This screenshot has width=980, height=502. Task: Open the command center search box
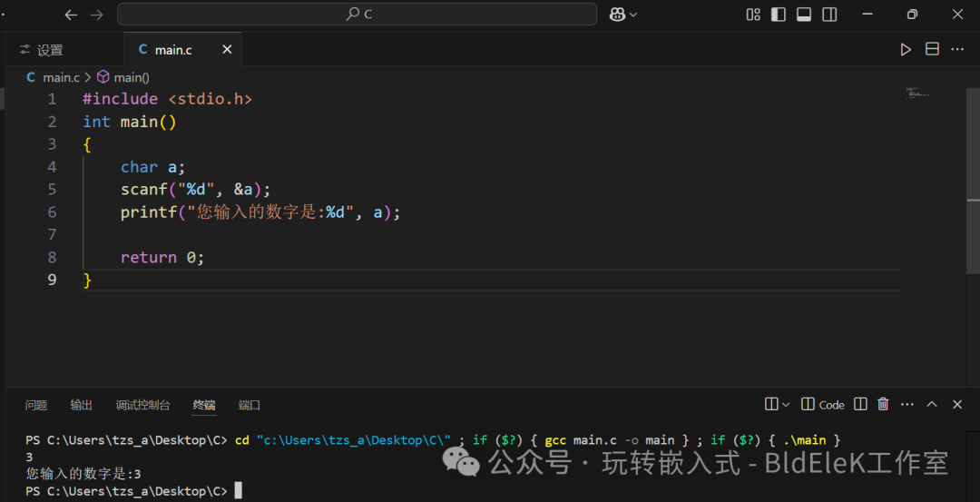tap(357, 15)
